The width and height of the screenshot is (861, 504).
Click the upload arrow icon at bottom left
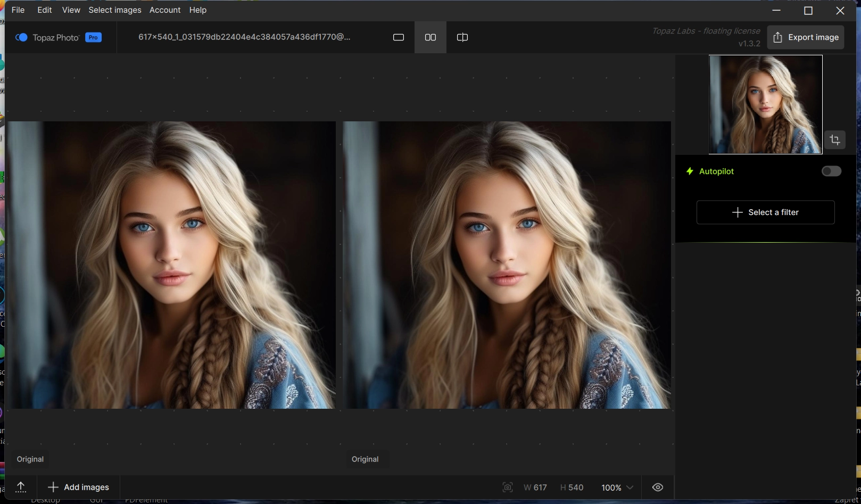(x=21, y=487)
